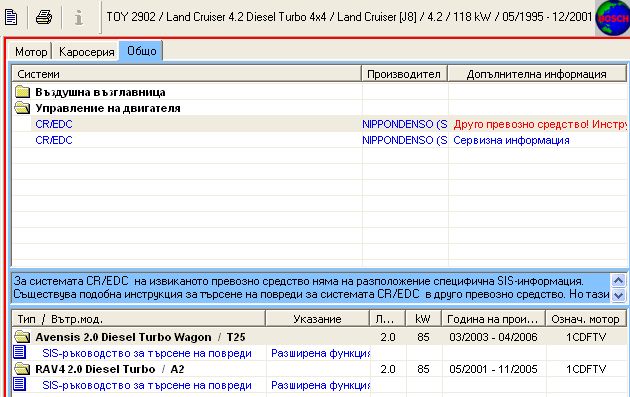Click Допълнителна информация column header
This screenshot has width=630, height=397.
pyautogui.click(x=537, y=74)
